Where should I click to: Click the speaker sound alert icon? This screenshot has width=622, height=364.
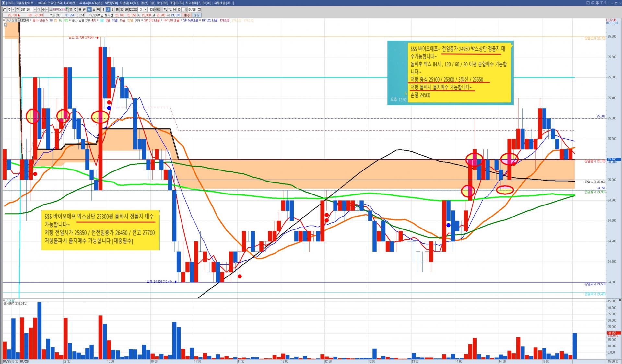(43, 10)
